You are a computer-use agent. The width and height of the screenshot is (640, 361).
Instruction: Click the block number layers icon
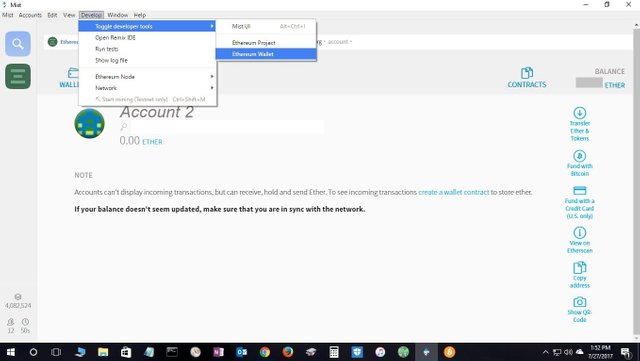(18, 297)
